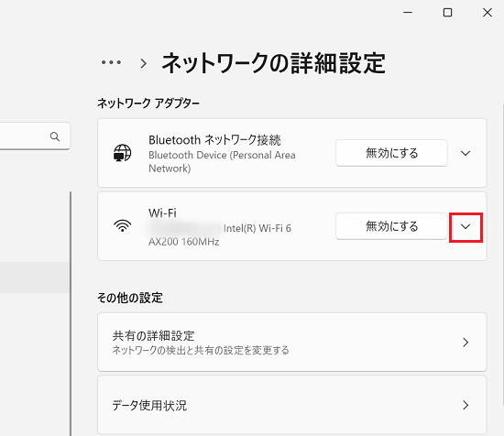Click chevron arrow on 共有の詳細設定 row
504x436 pixels.
466,343
